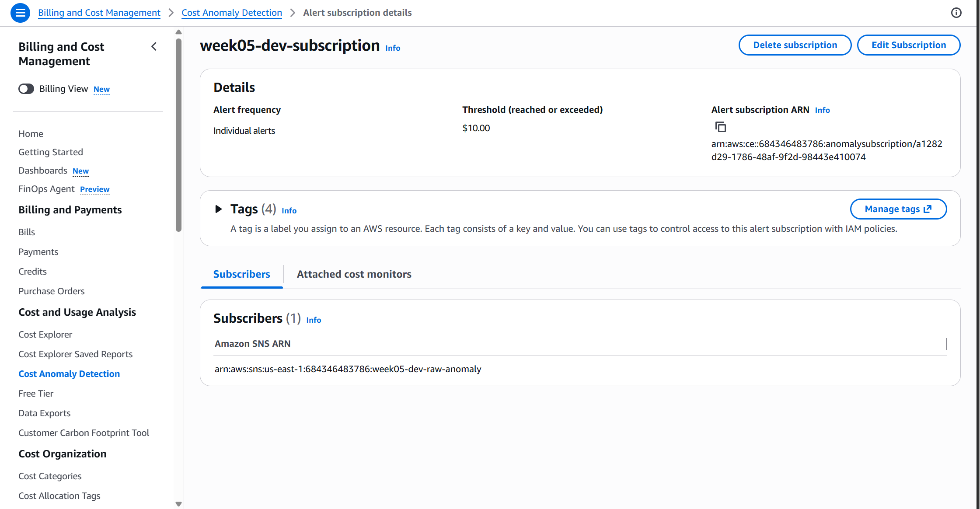Click the Preview badge beside FinOps Agent
This screenshot has height=509, width=980.
coord(95,189)
